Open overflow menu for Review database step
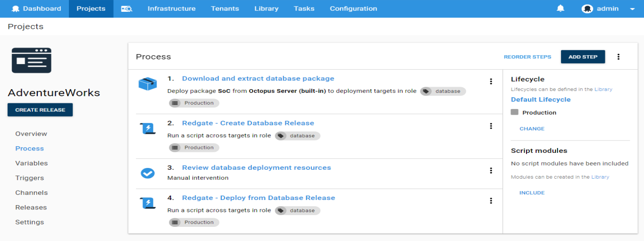 491,171
